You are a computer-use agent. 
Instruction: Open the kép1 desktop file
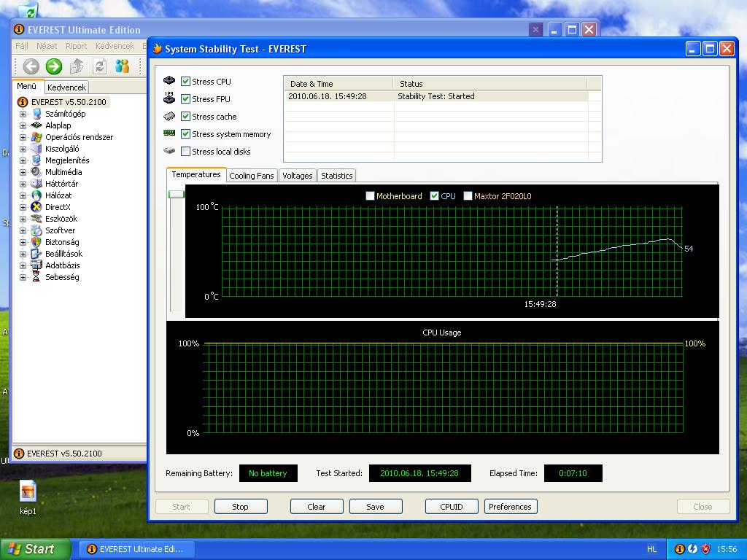pos(28,497)
